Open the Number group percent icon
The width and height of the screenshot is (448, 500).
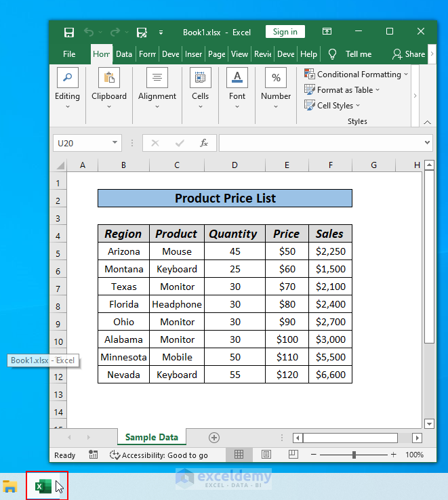click(276, 77)
